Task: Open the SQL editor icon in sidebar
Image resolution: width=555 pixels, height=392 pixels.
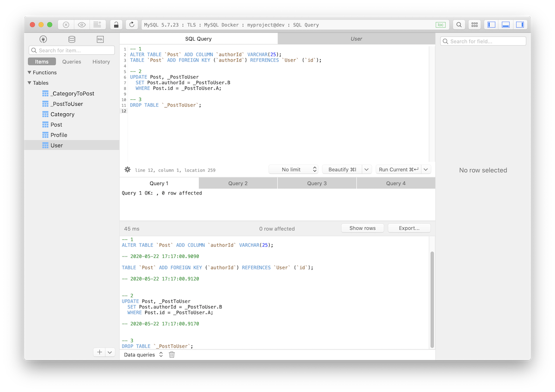Action: 100,39
